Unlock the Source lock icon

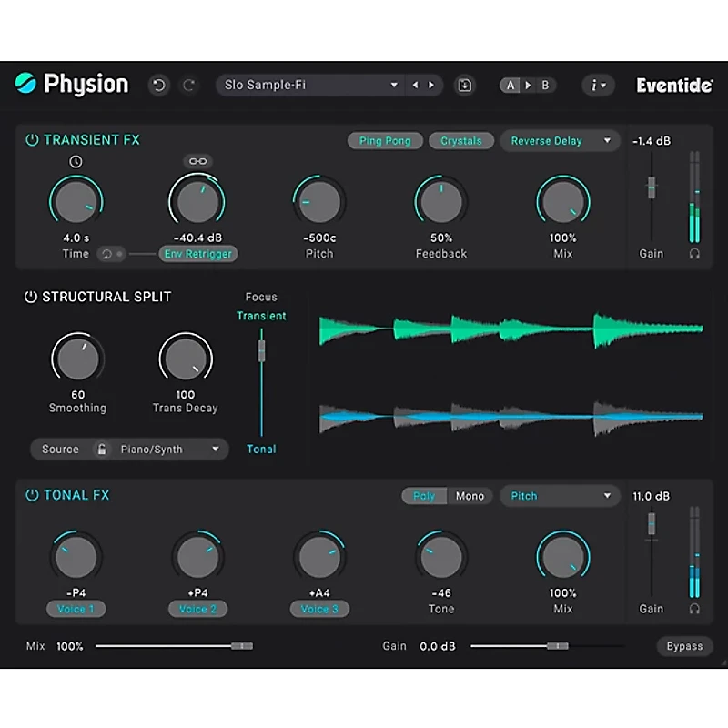click(102, 449)
